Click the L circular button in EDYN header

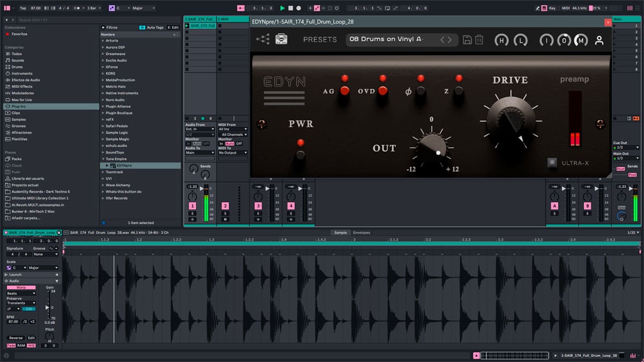click(x=521, y=40)
